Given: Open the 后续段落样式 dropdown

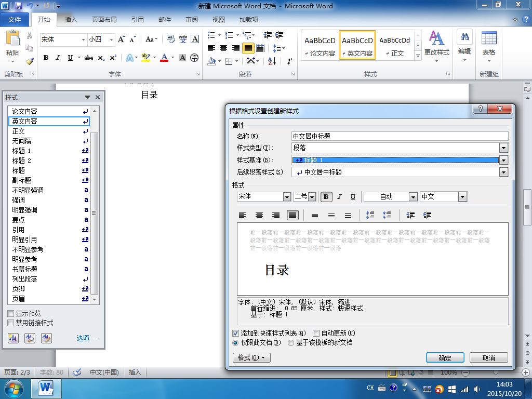Looking at the screenshot, I should 503,172.
